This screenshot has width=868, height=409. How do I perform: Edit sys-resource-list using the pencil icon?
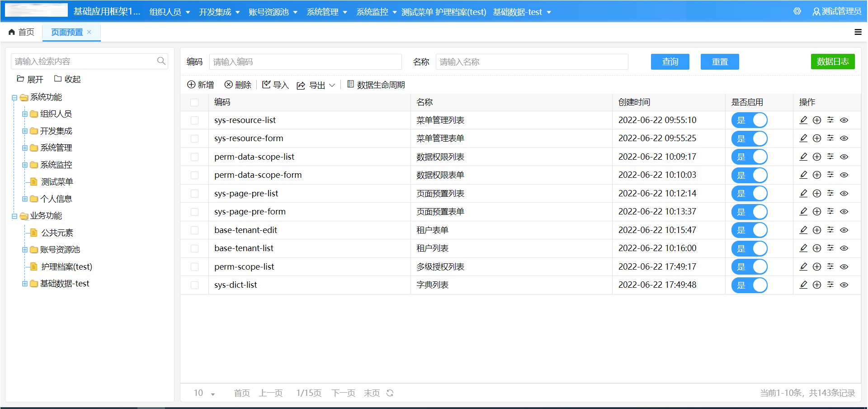pos(804,120)
